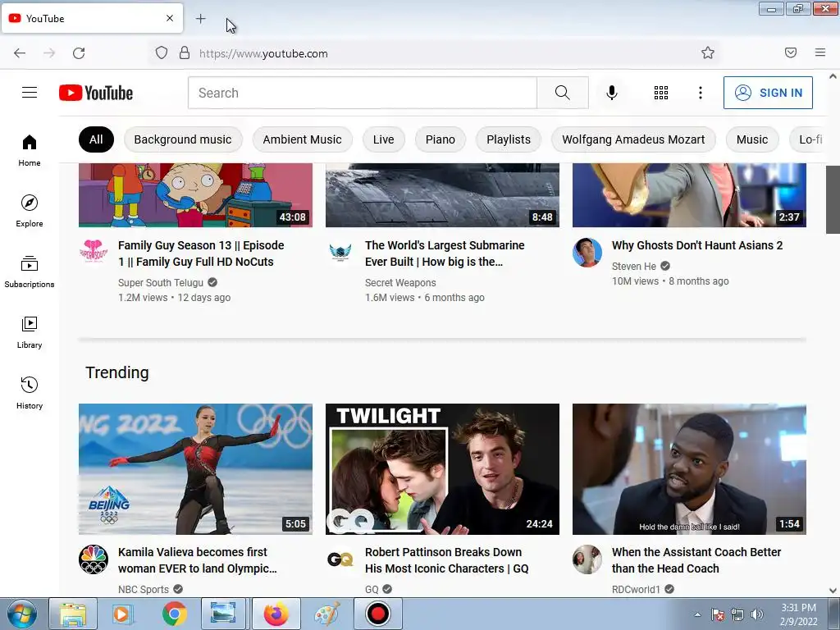This screenshot has height=630, width=840.
Task: Show hidden tray icons arrow
Action: coord(697,614)
